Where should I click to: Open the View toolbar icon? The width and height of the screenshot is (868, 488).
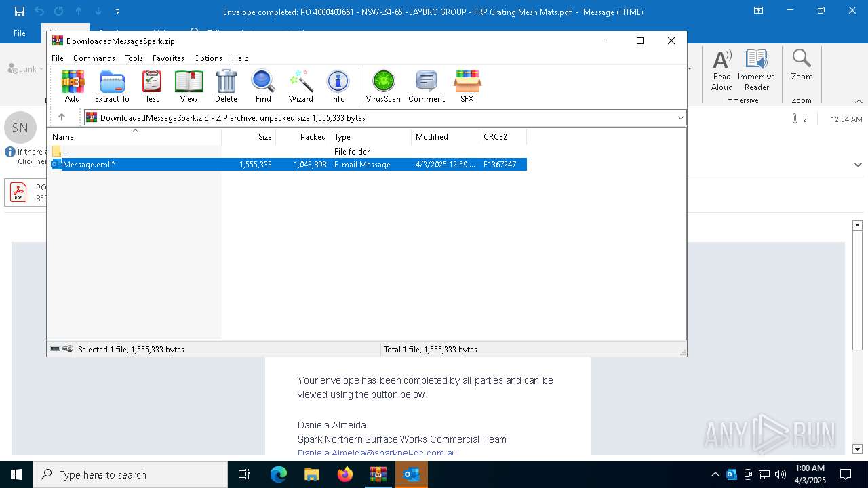[x=189, y=86]
